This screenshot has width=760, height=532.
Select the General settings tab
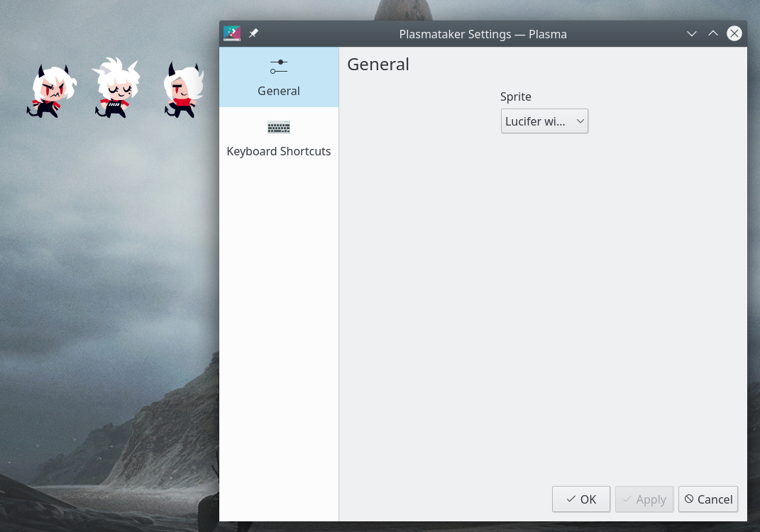click(x=279, y=77)
